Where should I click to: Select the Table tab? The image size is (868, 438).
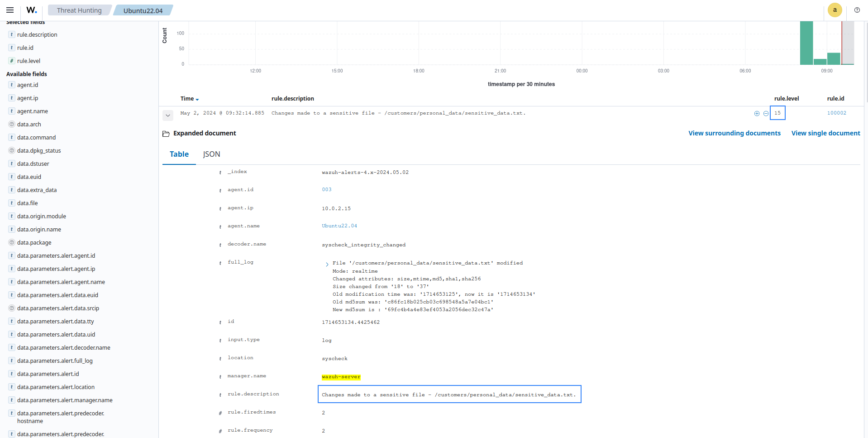pyautogui.click(x=179, y=154)
